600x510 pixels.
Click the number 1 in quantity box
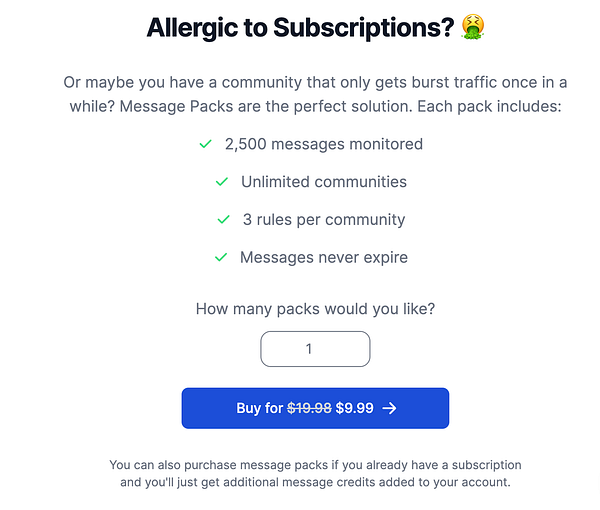tap(309, 349)
